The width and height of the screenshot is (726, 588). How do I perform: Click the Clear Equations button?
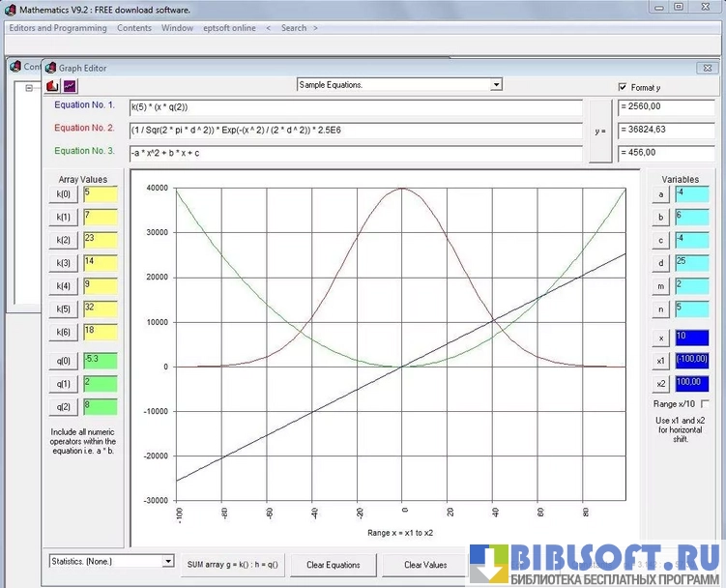click(333, 565)
